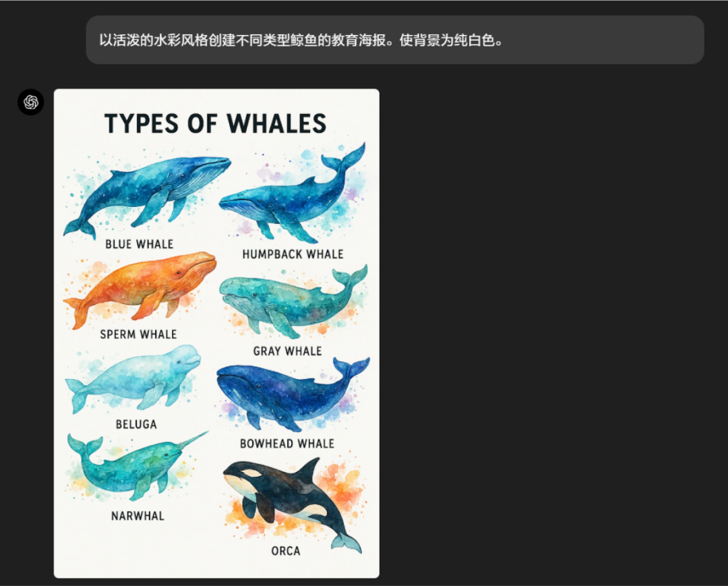
Task: Select the user prompt message bubble
Action: (395, 40)
